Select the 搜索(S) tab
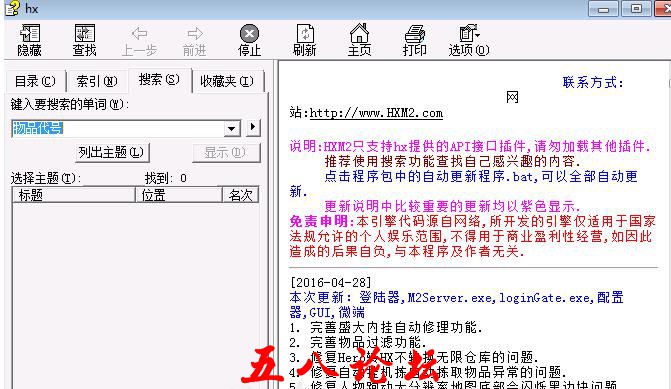The height and width of the screenshot is (389, 671). [x=159, y=79]
